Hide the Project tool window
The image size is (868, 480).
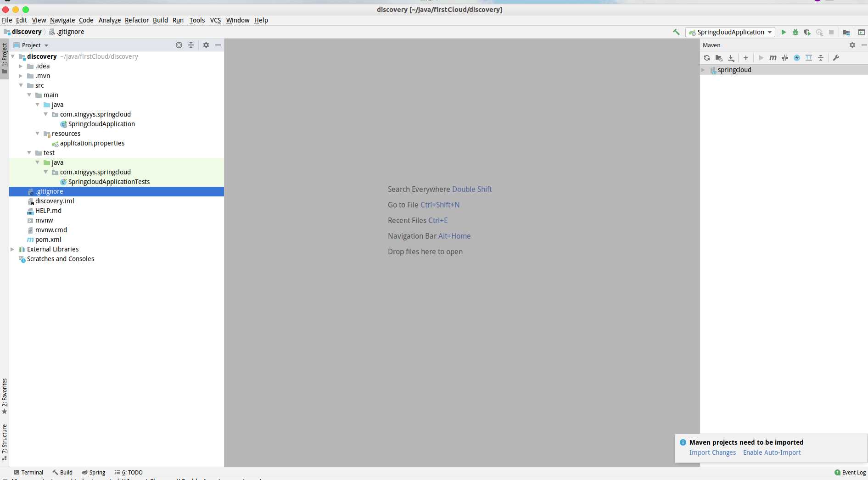click(x=218, y=45)
